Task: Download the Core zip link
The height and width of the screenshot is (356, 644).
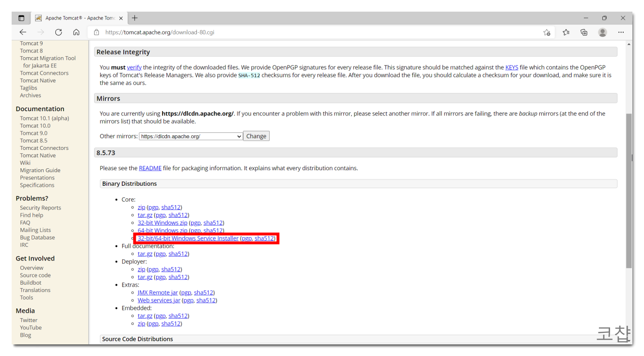Action: coord(142,207)
